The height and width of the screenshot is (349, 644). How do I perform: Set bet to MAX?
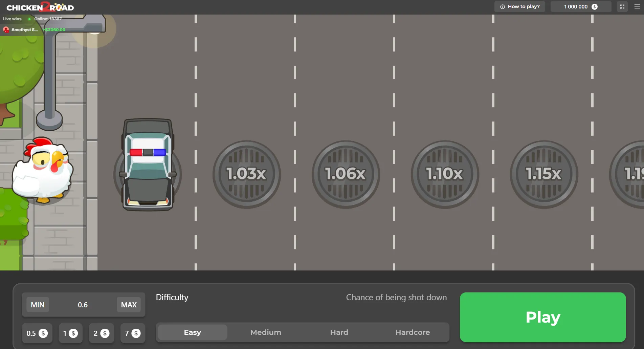[x=129, y=305]
